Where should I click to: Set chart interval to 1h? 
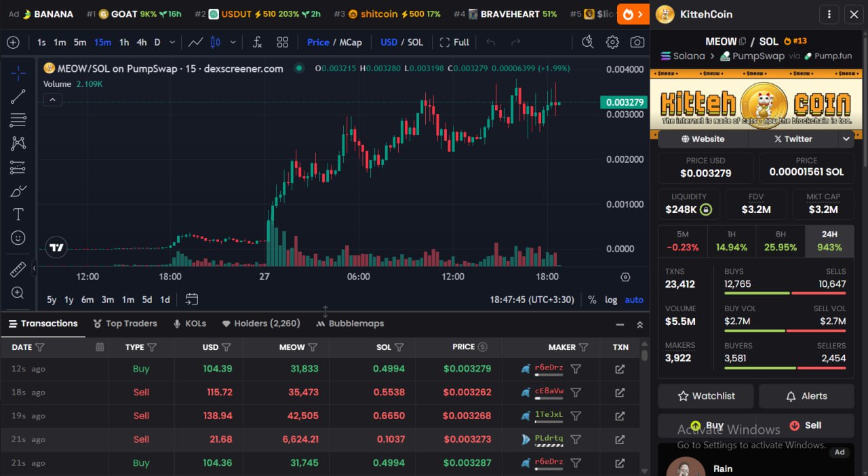pos(124,42)
